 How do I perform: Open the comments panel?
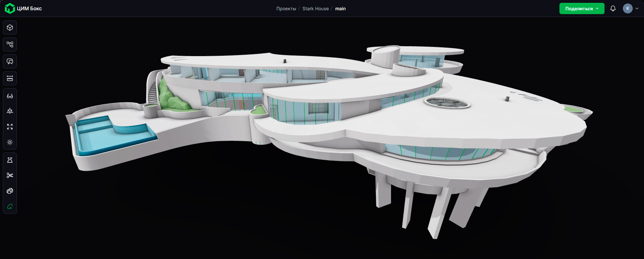click(10, 61)
